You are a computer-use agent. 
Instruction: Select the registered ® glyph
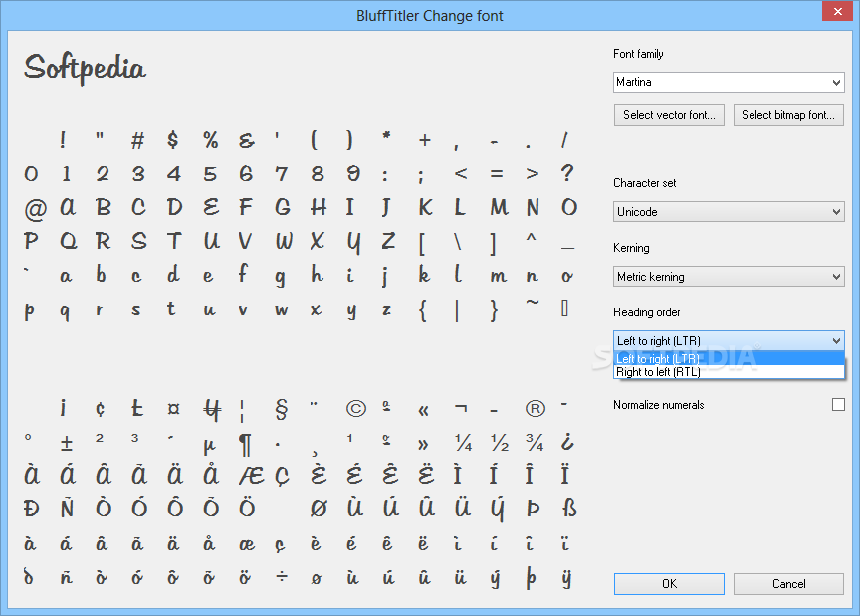point(535,409)
